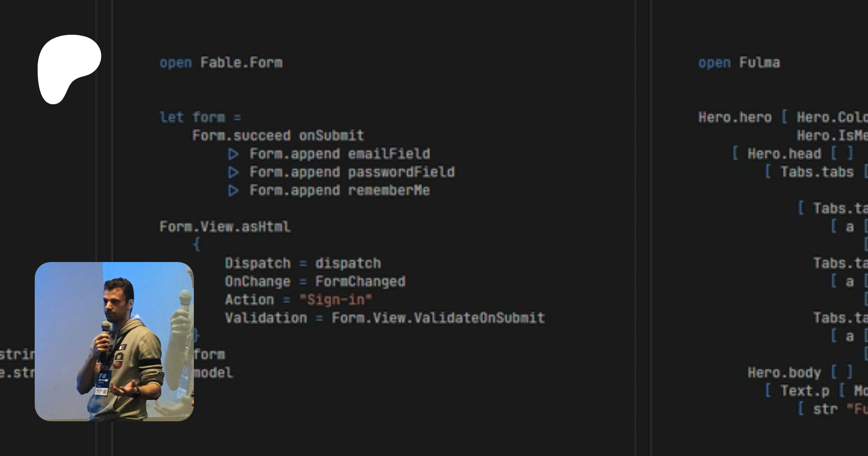868x456 pixels.
Task: Click the 'Dispatch = dispatch' line
Action: tap(303, 263)
